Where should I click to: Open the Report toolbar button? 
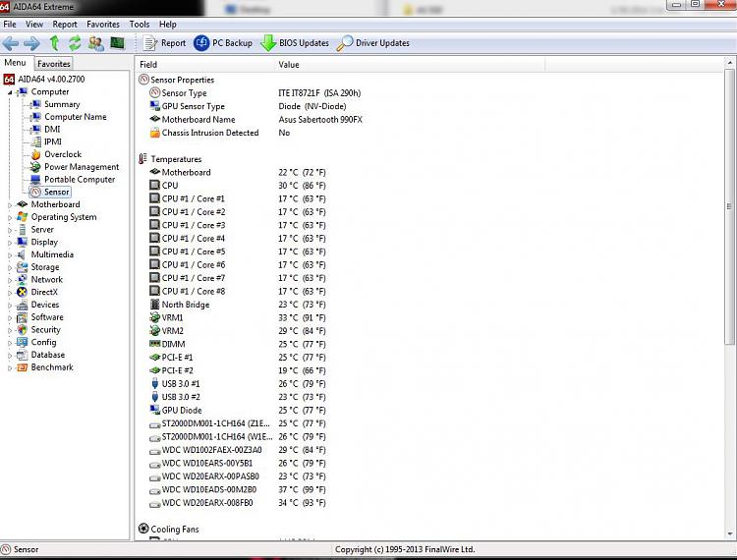[164, 43]
